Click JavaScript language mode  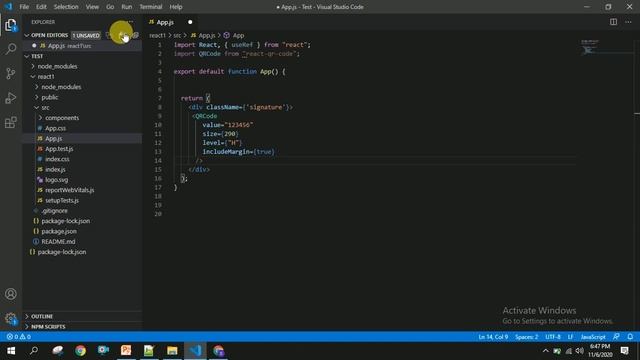pos(593,337)
